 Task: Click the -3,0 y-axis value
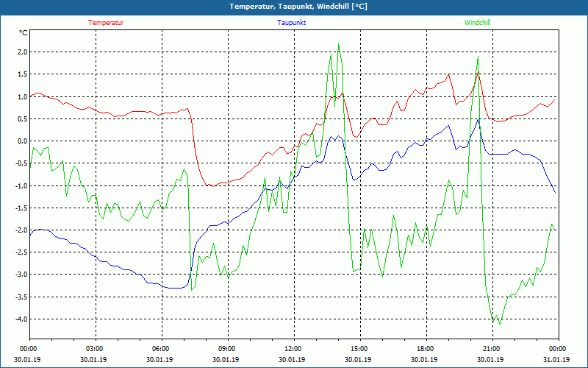click(21, 275)
